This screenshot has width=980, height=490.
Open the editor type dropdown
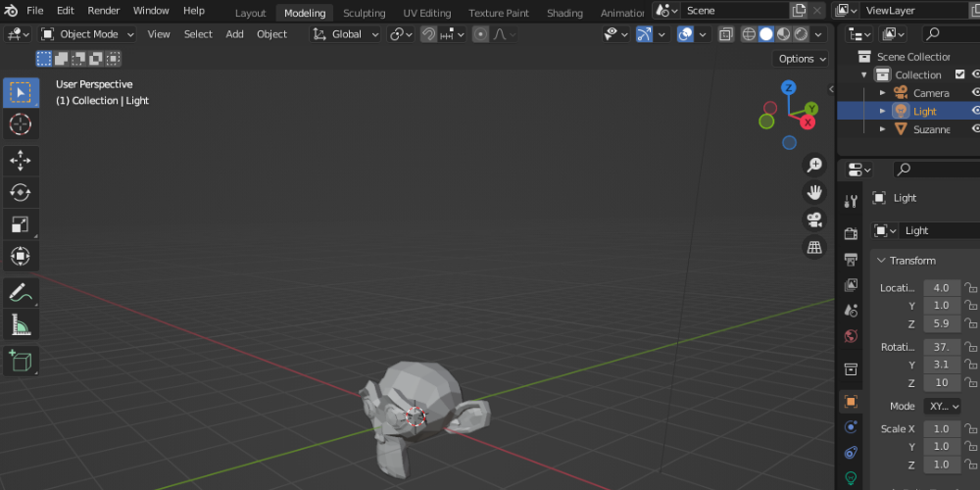17,34
